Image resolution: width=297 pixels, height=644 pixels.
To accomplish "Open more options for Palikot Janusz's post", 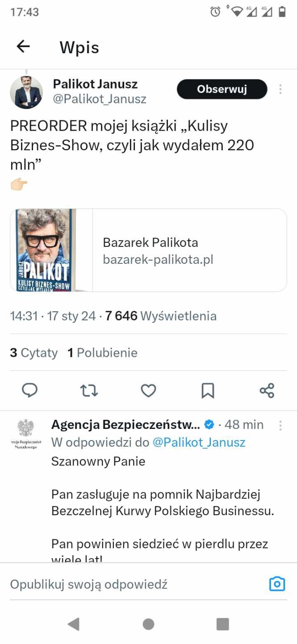I will coord(280,89).
